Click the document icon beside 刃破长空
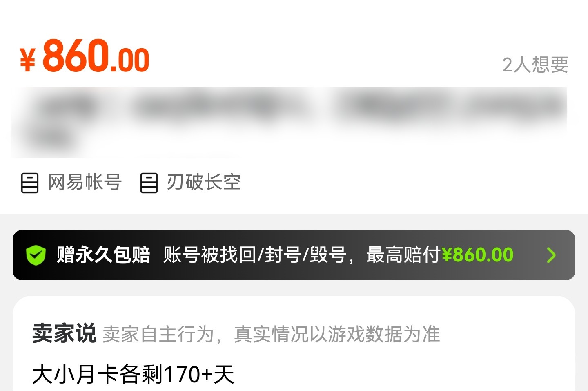Image resolution: width=588 pixels, height=391 pixels. pos(149,183)
